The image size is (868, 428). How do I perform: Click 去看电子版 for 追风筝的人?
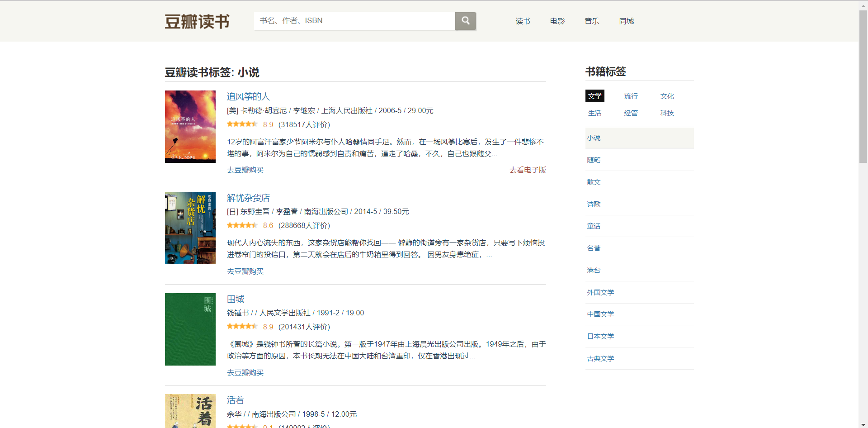pyautogui.click(x=528, y=170)
